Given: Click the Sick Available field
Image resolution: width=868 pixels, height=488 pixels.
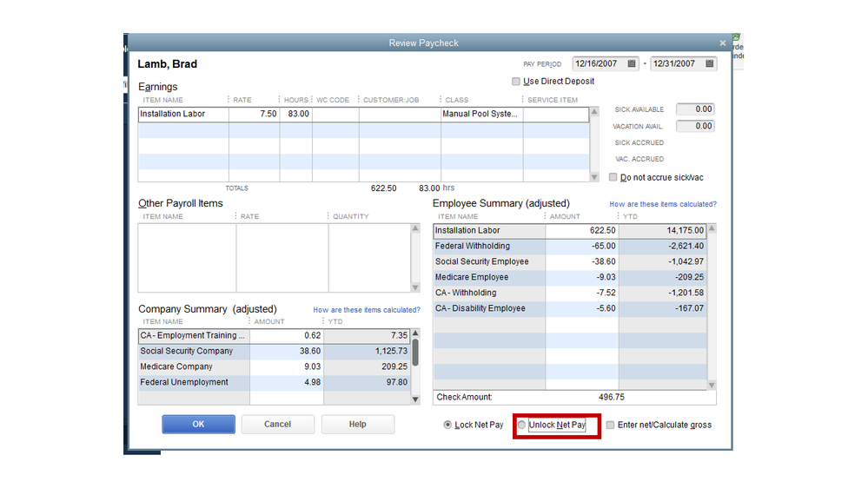Looking at the screenshot, I should click(695, 109).
